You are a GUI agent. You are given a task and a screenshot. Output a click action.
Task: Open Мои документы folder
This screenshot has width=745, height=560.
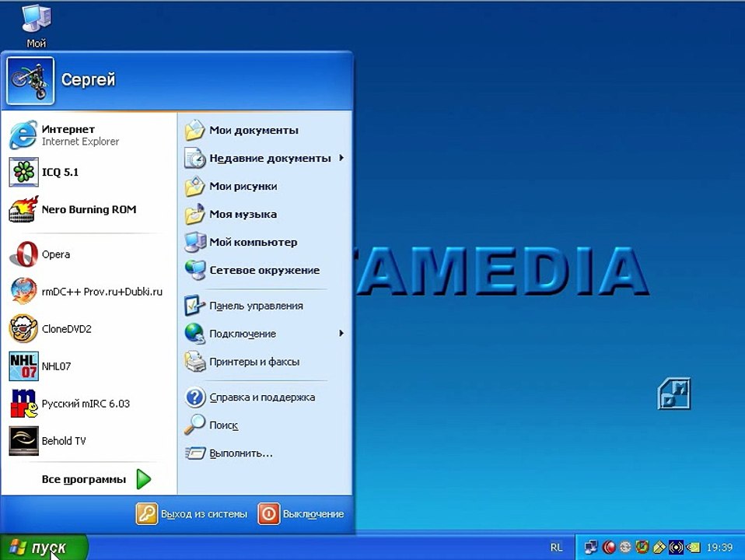(265, 130)
